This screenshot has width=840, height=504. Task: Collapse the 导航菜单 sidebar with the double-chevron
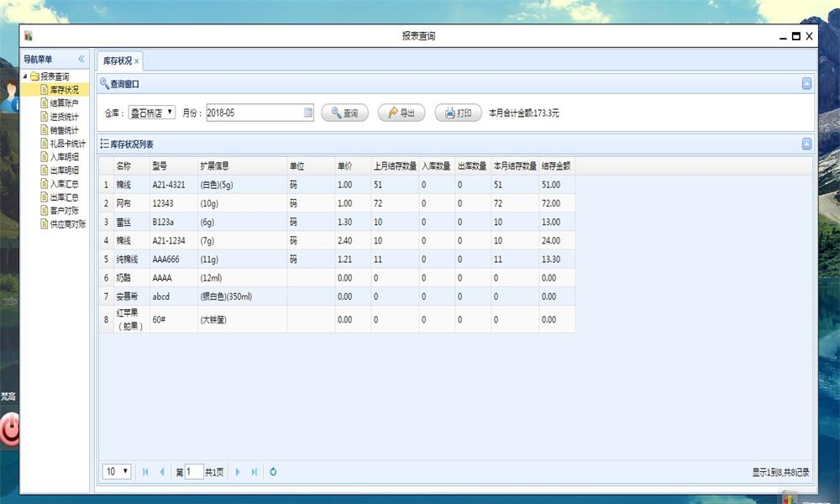81,60
